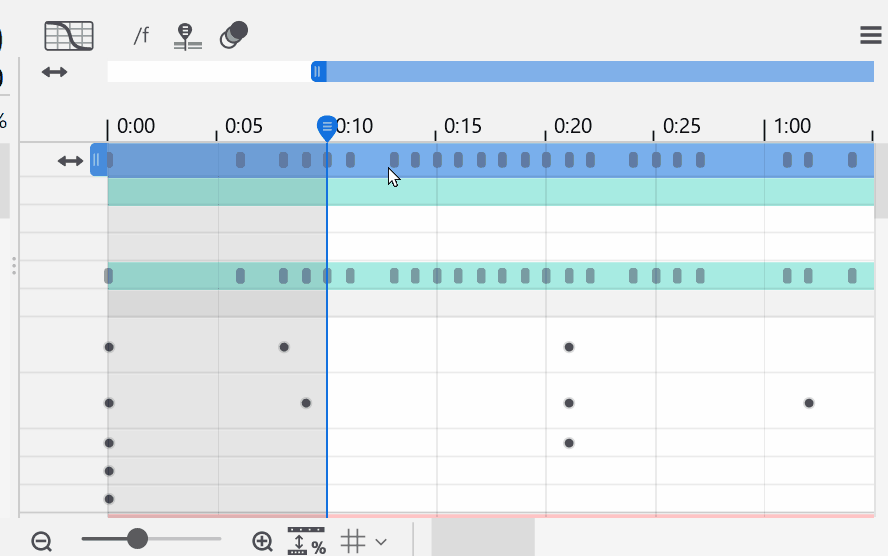Click the zoom in magnifier icon
The image size is (888, 556).
pos(262,541)
